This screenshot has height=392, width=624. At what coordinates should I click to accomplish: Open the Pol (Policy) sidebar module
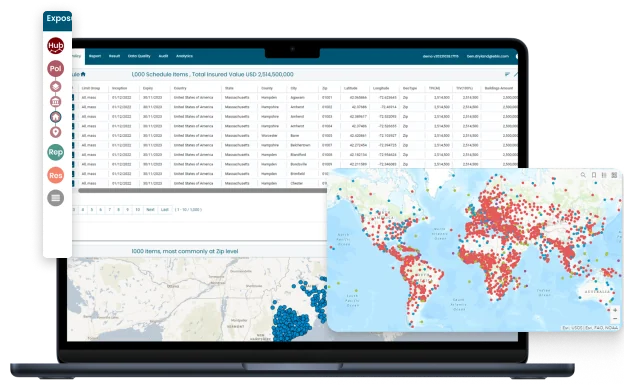pyautogui.click(x=55, y=68)
